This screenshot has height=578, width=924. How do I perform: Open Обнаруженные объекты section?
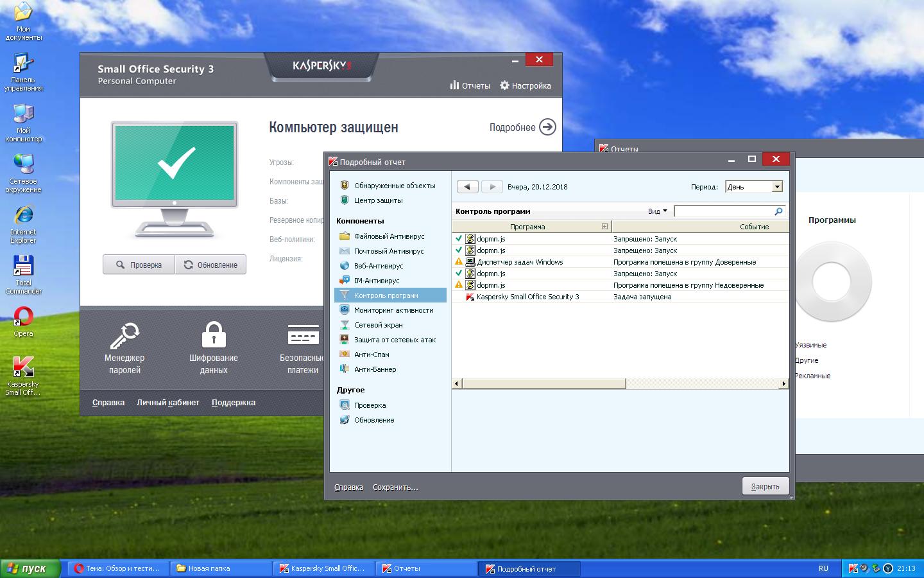(394, 186)
